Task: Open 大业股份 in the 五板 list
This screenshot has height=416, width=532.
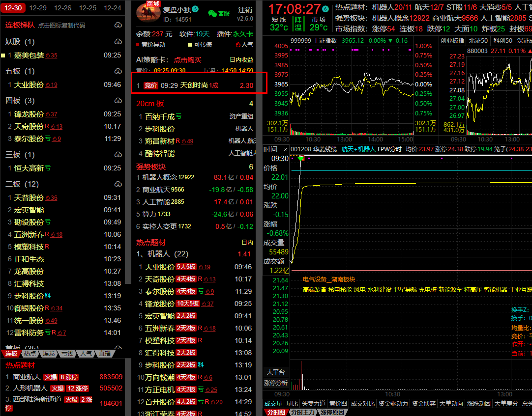Action: (x=29, y=84)
